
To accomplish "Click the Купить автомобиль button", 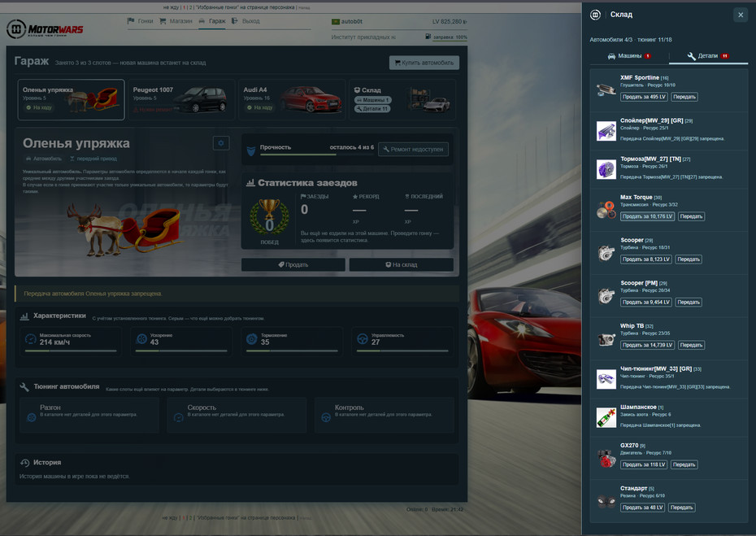I will pyautogui.click(x=424, y=63).
